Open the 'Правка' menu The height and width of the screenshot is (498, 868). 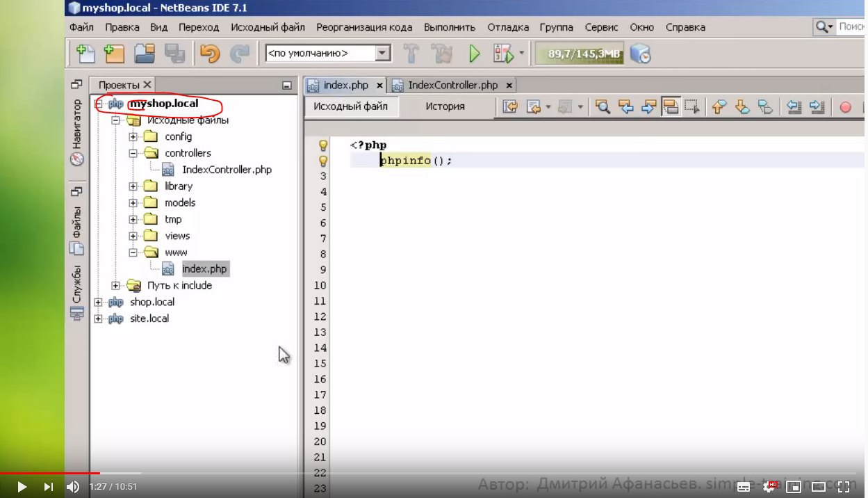[x=122, y=27]
